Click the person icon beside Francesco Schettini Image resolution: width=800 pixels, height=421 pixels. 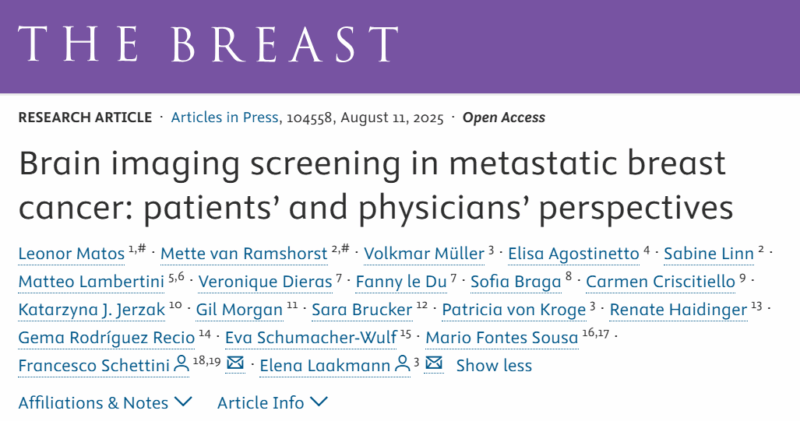[181, 364]
